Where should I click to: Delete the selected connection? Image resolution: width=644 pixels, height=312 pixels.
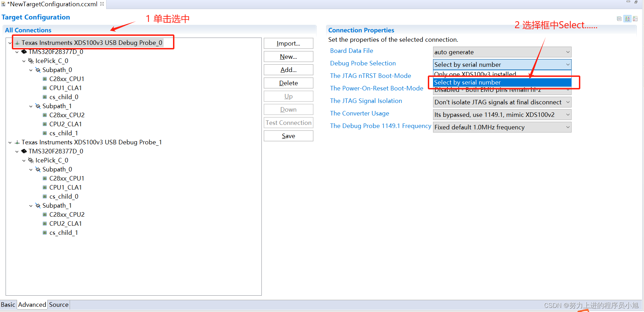pyautogui.click(x=289, y=83)
